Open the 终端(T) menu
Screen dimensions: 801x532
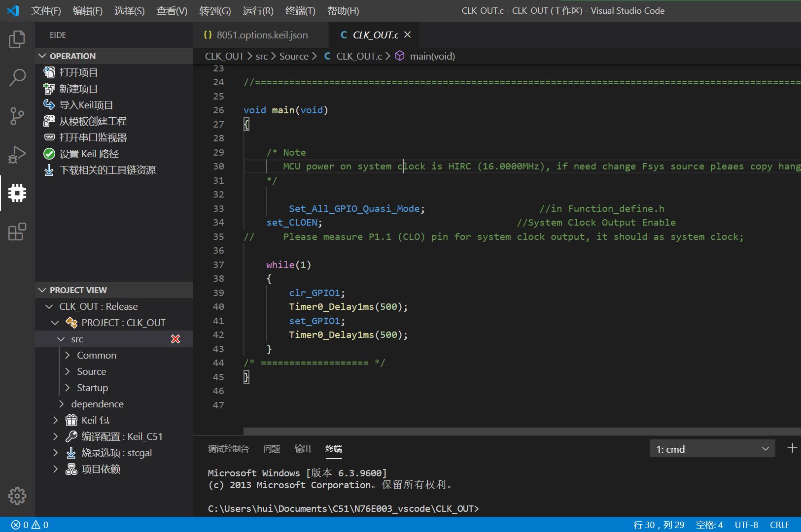click(300, 10)
